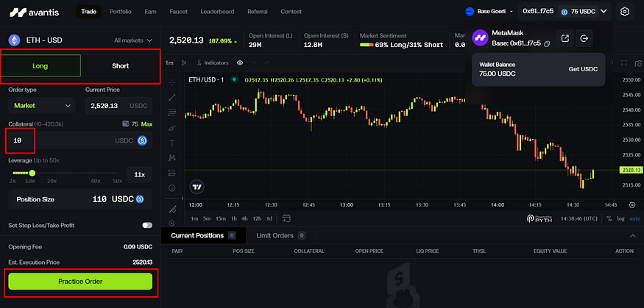This screenshot has height=308, width=644.
Task: Switch to the Limit Orders tab
Action: pyautogui.click(x=281, y=235)
